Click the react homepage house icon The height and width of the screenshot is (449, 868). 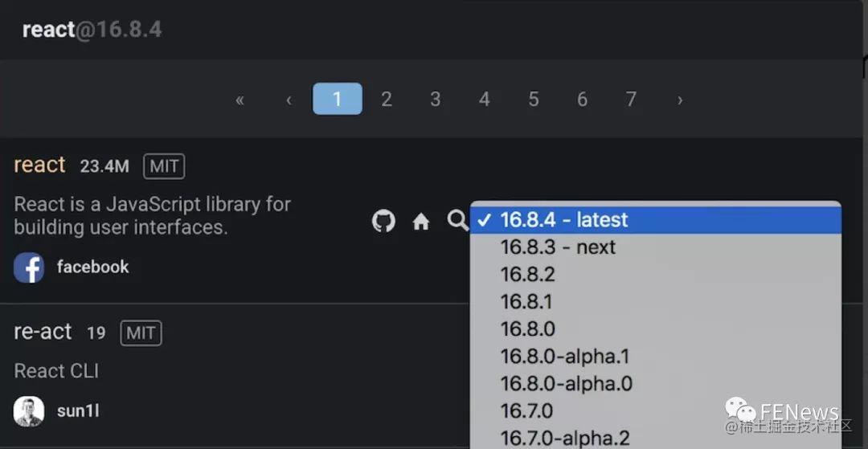421,222
